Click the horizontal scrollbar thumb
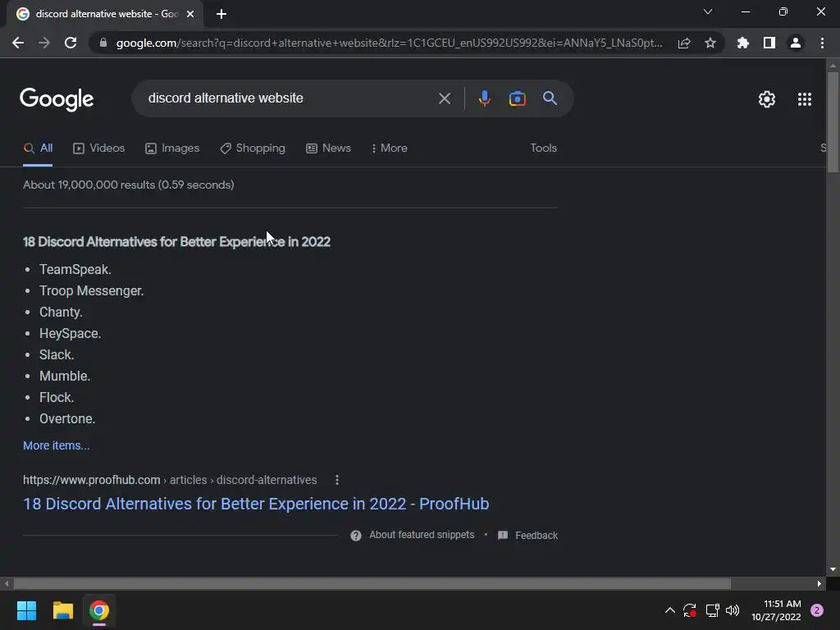Viewport: 840px width, 630px height. pyautogui.click(x=372, y=584)
